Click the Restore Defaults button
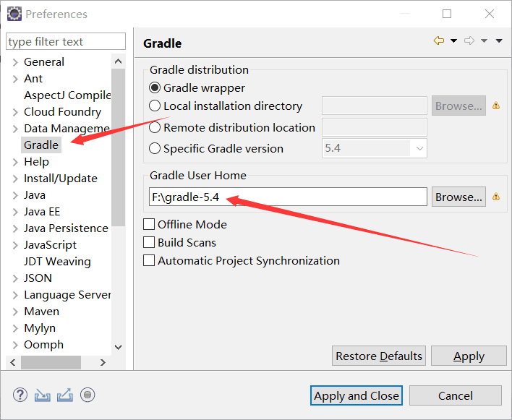Image resolution: width=512 pixels, height=420 pixels. [x=379, y=356]
